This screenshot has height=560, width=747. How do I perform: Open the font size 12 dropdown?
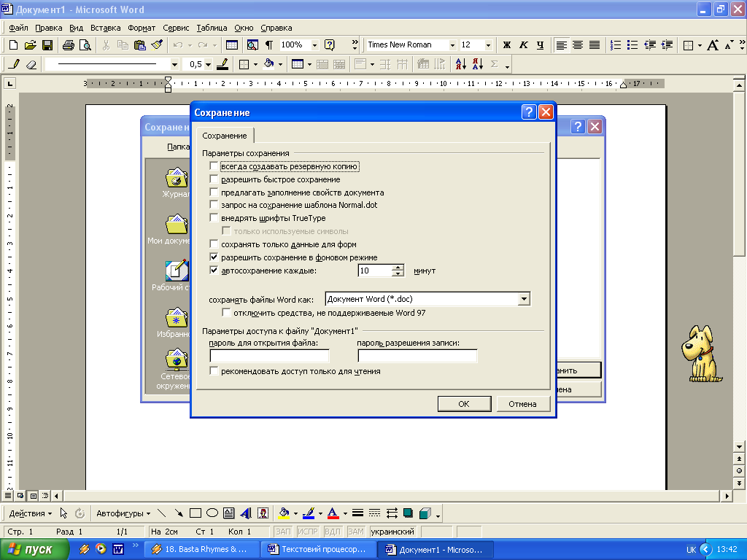pyautogui.click(x=488, y=44)
